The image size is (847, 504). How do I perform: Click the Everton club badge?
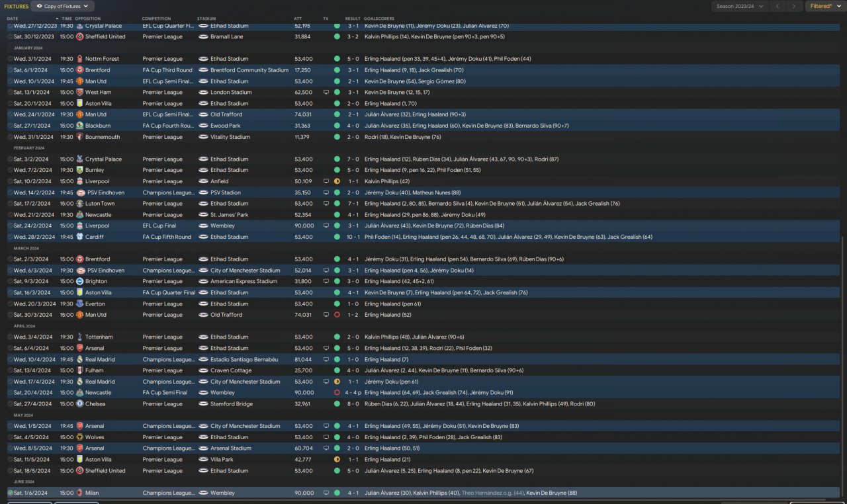[x=79, y=304]
